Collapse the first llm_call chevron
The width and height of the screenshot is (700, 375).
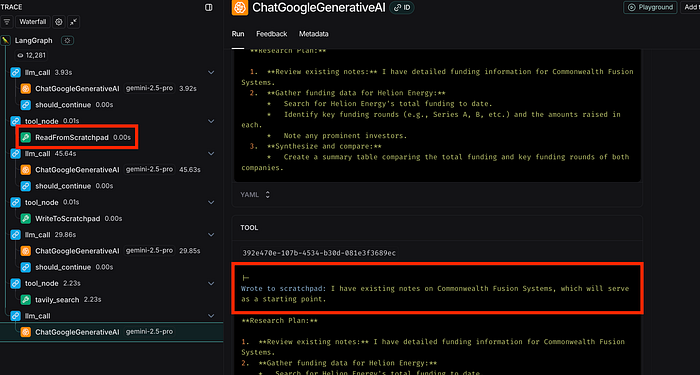pyautogui.click(x=211, y=72)
